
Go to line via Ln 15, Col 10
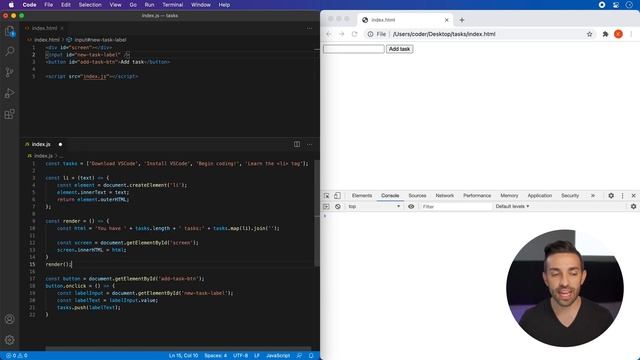(x=183, y=356)
